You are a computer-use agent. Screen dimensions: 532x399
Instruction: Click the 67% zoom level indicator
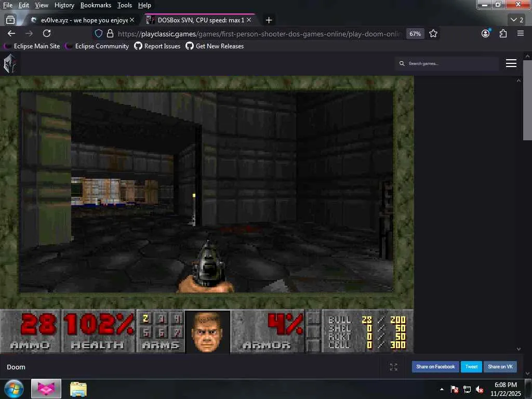point(415,34)
